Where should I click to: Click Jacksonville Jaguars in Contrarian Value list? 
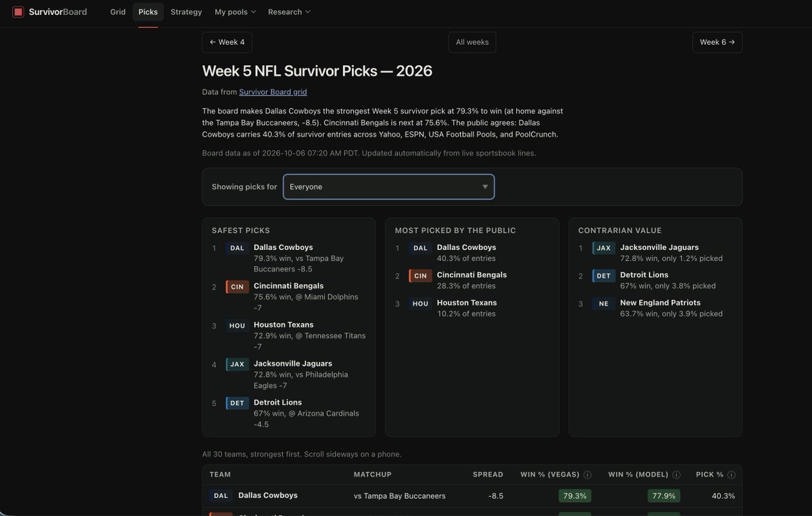click(x=660, y=247)
